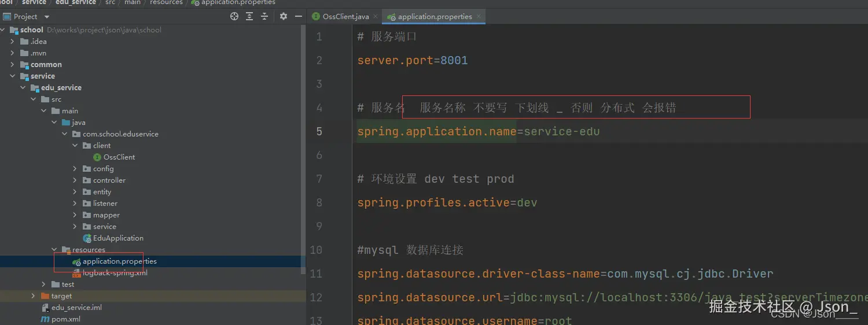Click resources in the breadcrumb path

(x=166, y=2)
